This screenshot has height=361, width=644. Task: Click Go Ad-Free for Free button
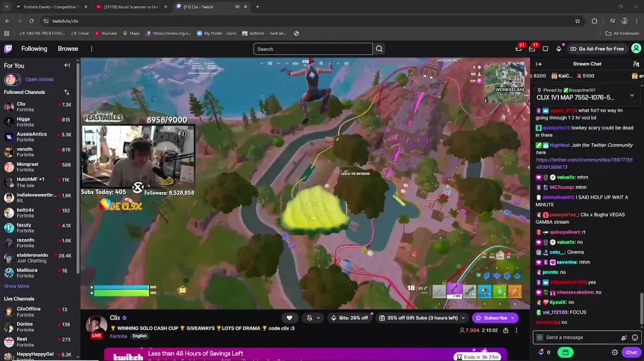(597, 49)
